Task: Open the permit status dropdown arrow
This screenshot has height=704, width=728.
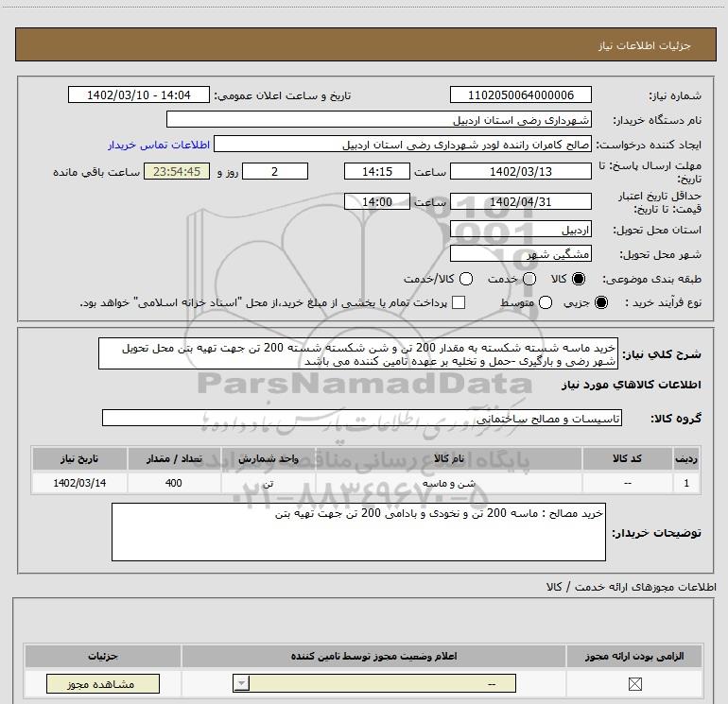Action: (x=241, y=683)
